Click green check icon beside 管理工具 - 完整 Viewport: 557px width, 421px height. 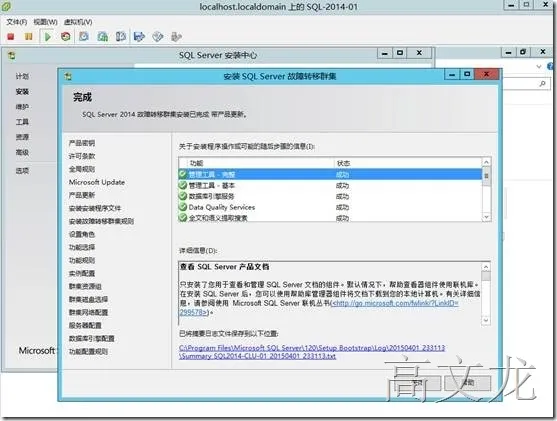click(x=183, y=174)
